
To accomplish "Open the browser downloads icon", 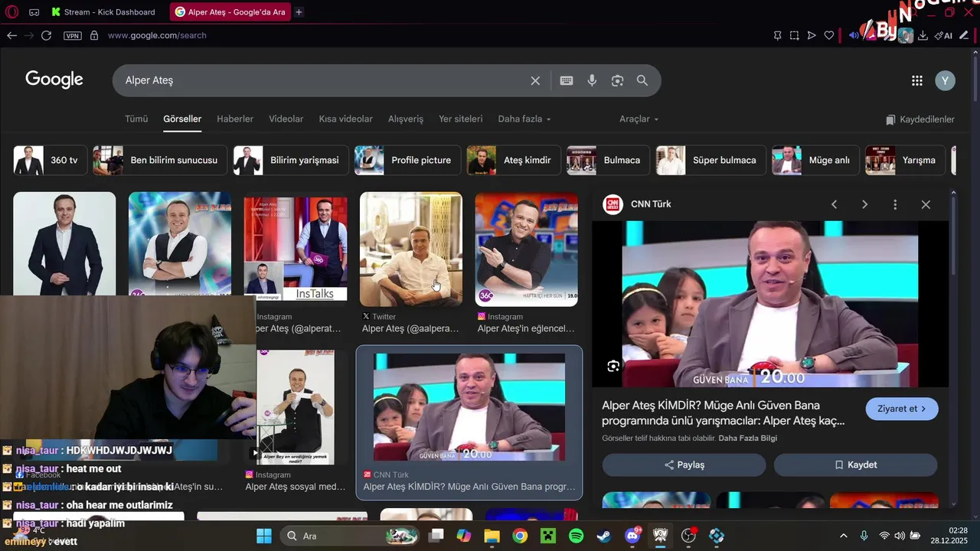I will point(923,35).
